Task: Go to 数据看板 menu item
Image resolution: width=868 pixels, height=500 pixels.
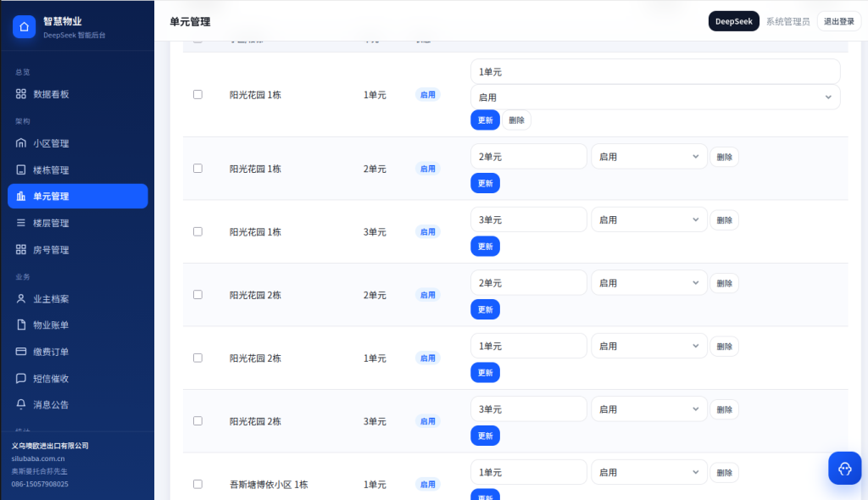Action: (x=77, y=94)
